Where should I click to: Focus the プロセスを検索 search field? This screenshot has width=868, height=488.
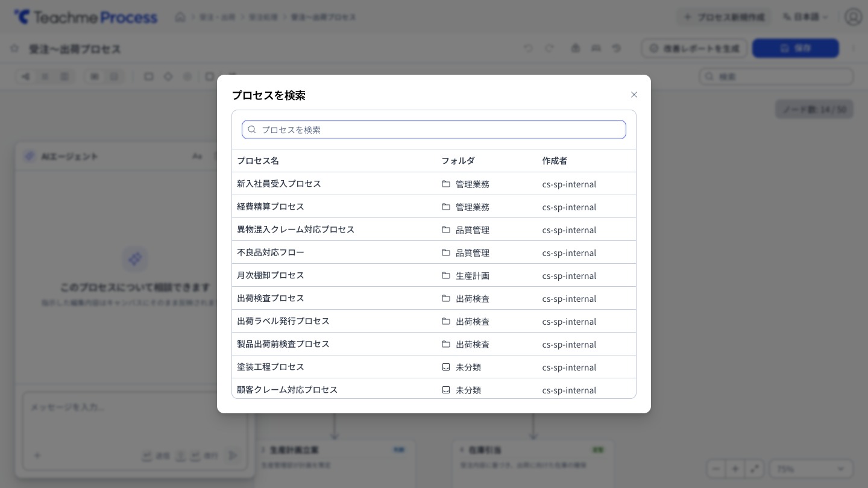tap(434, 130)
